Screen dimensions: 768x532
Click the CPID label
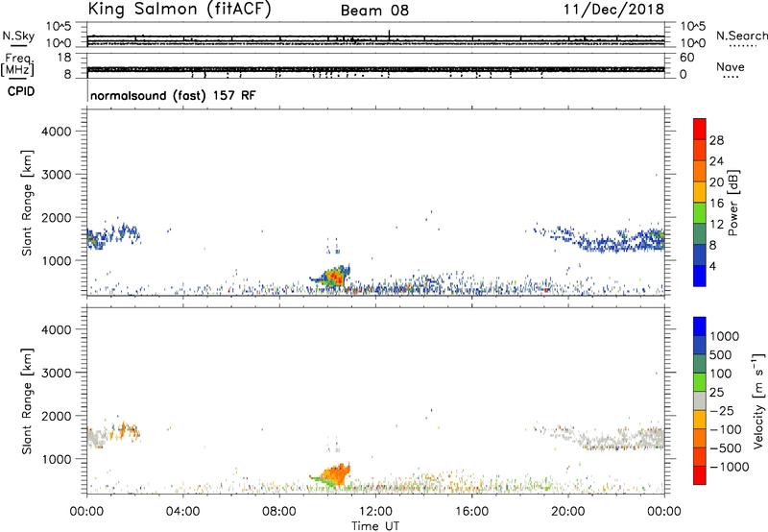pos(21,91)
